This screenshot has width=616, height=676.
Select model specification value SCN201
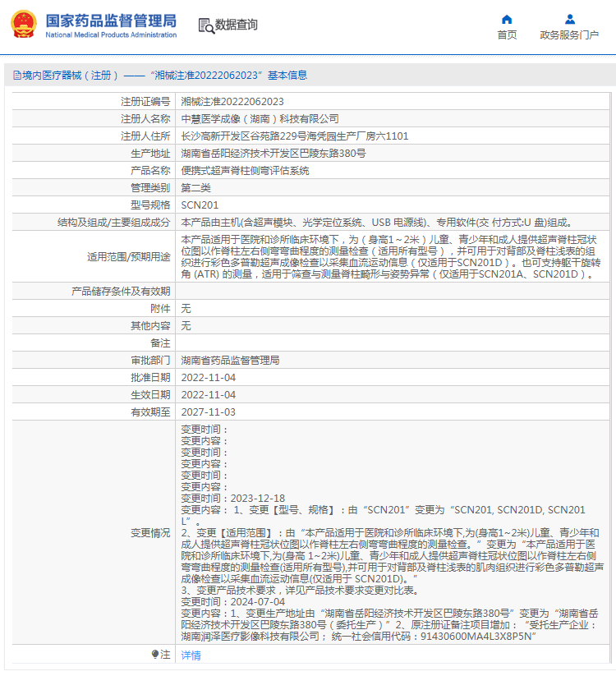coord(200,205)
